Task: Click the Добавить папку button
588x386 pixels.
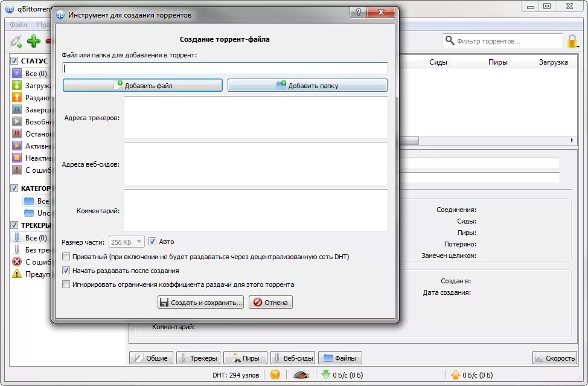Action: pyautogui.click(x=307, y=85)
